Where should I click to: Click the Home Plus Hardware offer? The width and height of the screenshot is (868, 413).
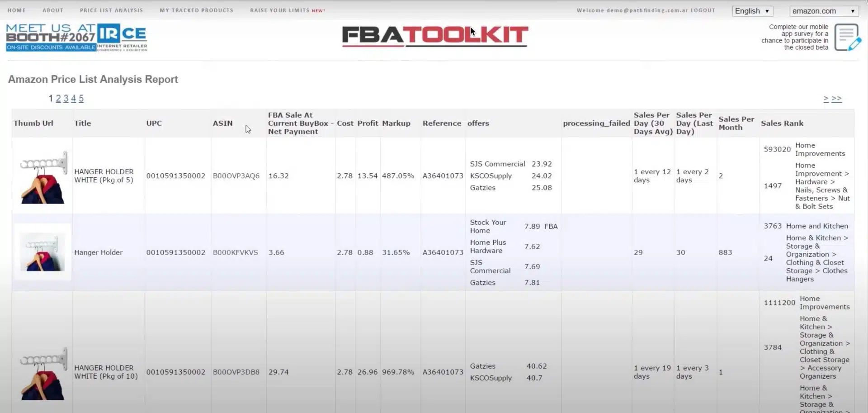488,247
